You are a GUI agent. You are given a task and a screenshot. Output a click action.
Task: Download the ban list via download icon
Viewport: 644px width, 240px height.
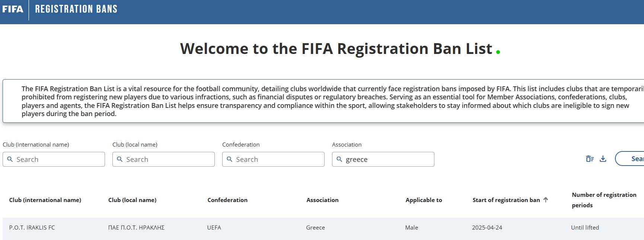(x=603, y=159)
